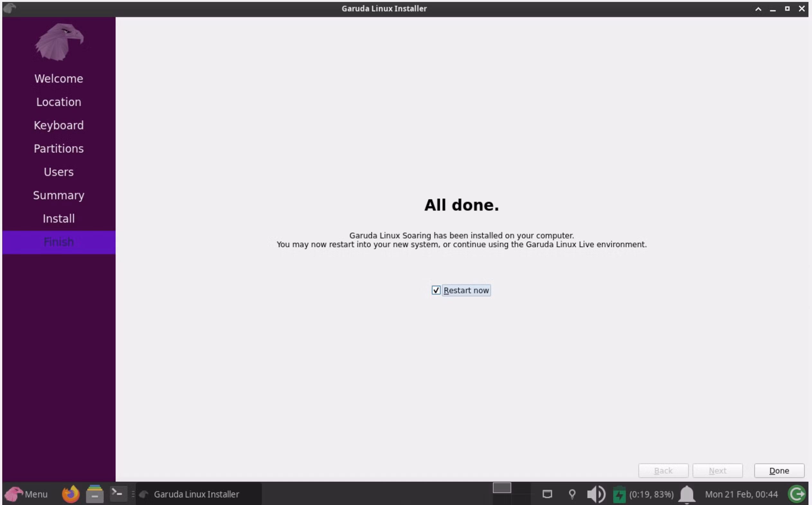812x505 pixels.
Task: Click the lightbulb tray icon
Action: click(x=572, y=494)
